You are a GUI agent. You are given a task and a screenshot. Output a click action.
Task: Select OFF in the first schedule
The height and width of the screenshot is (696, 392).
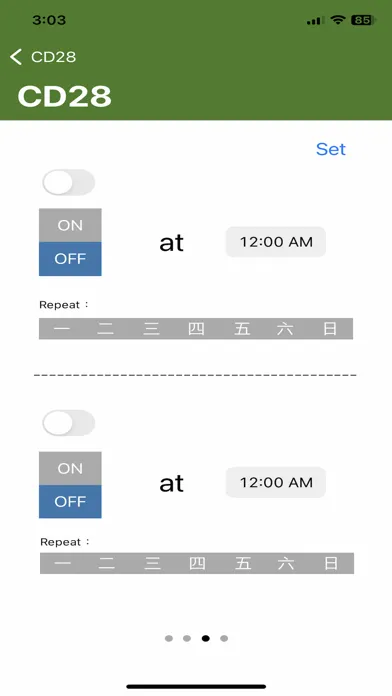pyautogui.click(x=70, y=259)
